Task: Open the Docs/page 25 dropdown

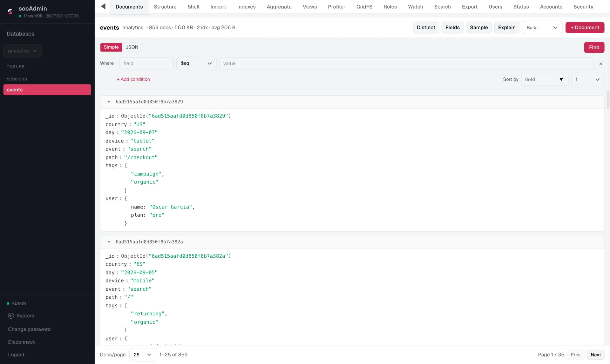Action: [143, 355]
